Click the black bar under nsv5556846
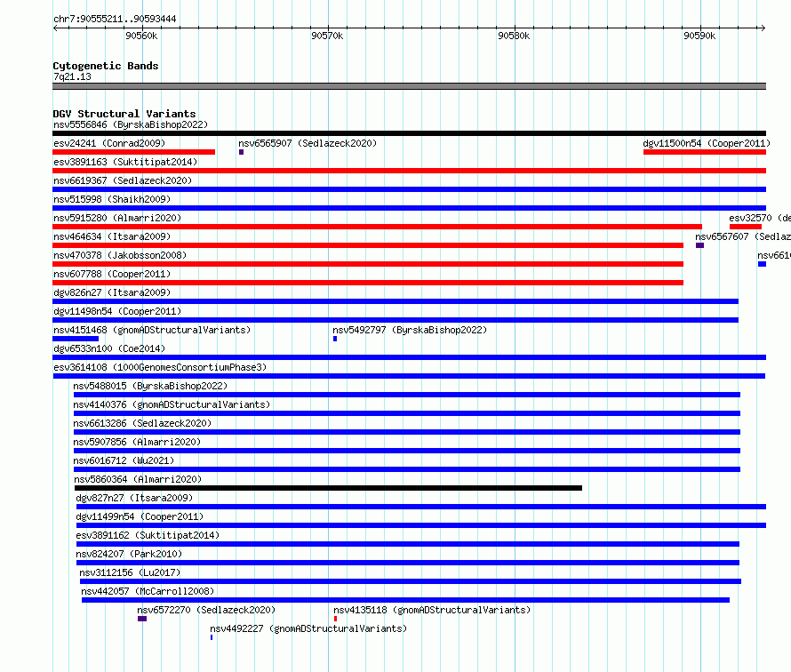Viewport: 791px width, 672px height. click(409, 133)
